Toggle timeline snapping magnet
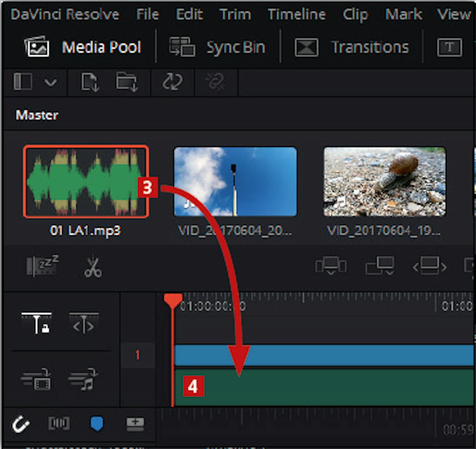Screen dimensions: 476x449 tap(21, 424)
